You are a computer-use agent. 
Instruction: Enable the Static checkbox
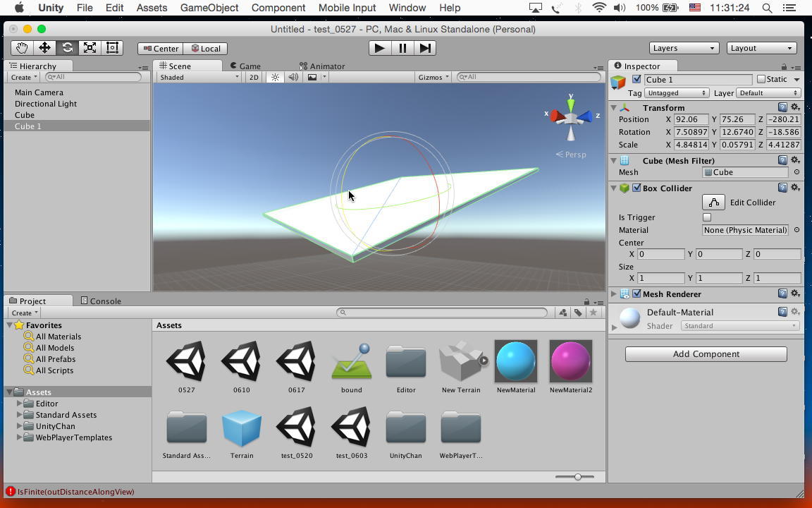pyautogui.click(x=761, y=80)
